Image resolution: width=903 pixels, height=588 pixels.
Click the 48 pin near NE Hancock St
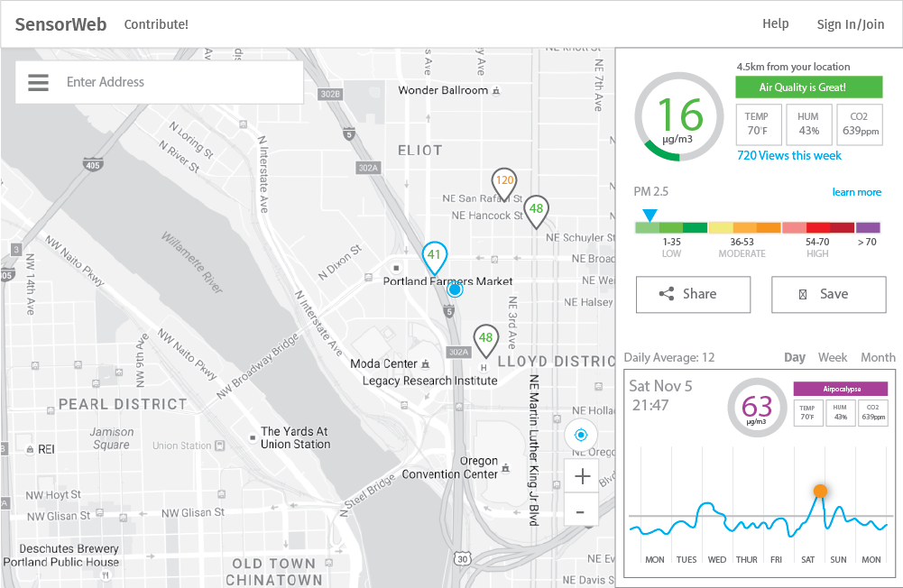tap(536, 212)
